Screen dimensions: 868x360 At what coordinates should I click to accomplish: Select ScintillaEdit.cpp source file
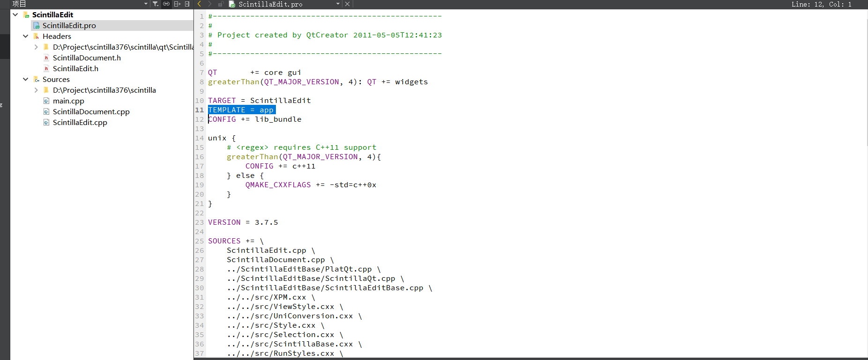(80, 122)
